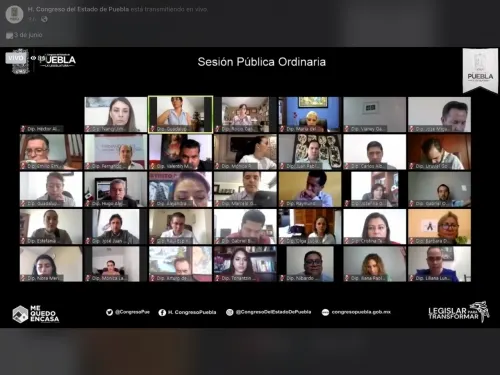Click the muted mic icon on Dip. Nibardo tile
This screenshot has width=500, height=375.
(282, 278)
